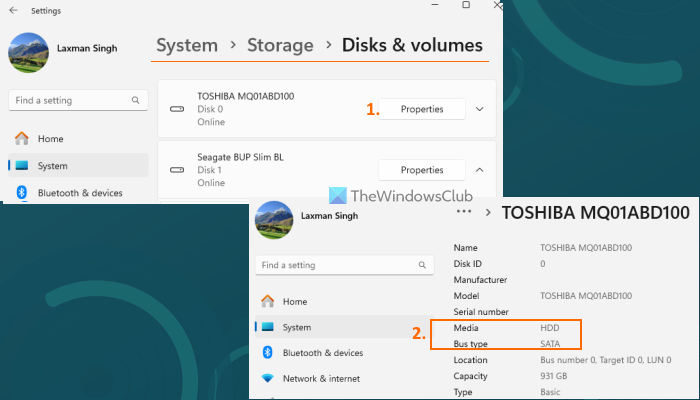Maximize the top Settings window
The width and height of the screenshot is (700, 400).
(466, 4)
